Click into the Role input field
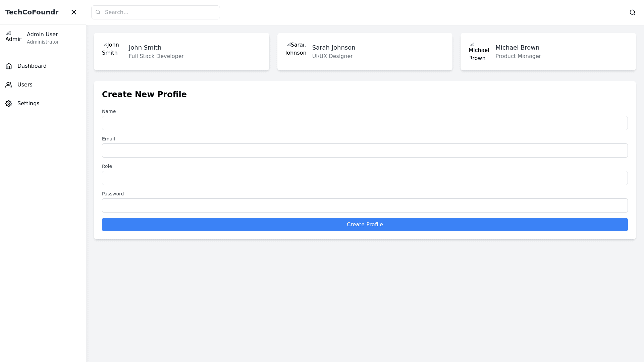The image size is (644, 362). (x=365, y=178)
